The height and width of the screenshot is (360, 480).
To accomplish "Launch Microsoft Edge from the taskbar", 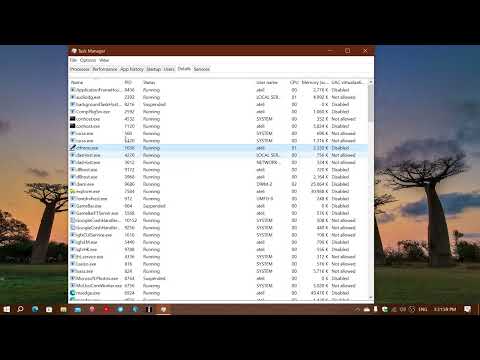I will 35,309.
